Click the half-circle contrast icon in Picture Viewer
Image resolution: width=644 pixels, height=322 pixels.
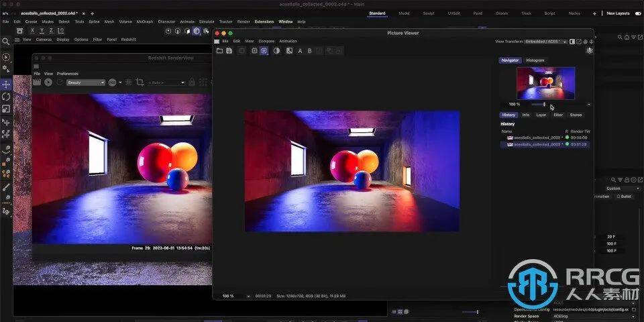tap(277, 50)
